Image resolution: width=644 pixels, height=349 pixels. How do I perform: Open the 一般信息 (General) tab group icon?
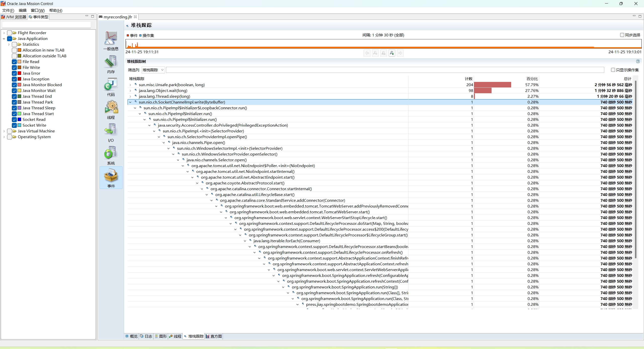pos(111,41)
